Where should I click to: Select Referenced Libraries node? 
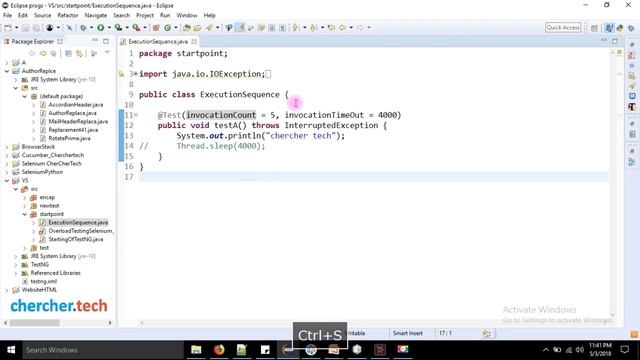(56, 273)
